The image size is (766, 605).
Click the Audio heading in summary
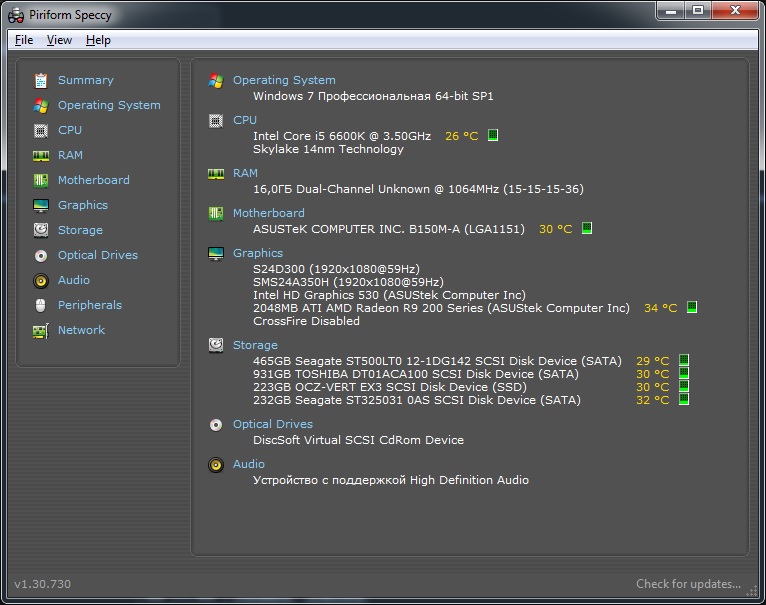249,464
